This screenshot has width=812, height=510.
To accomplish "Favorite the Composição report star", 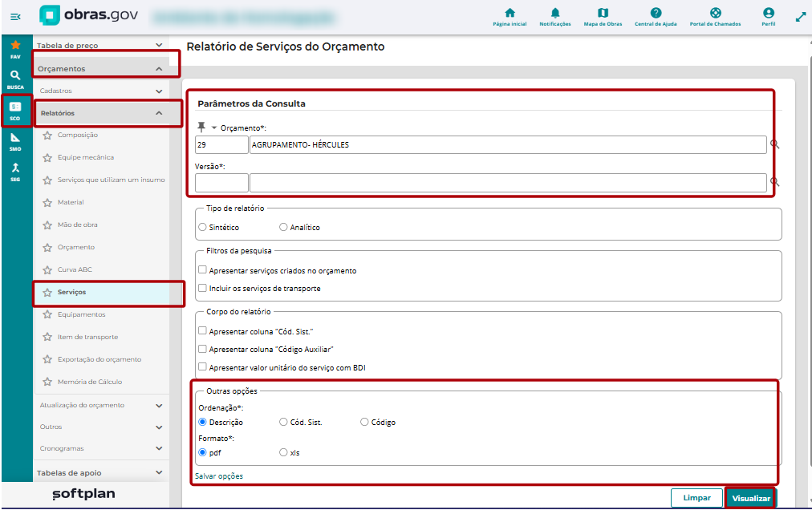I will pyautogui.click(x=47, y=136).
